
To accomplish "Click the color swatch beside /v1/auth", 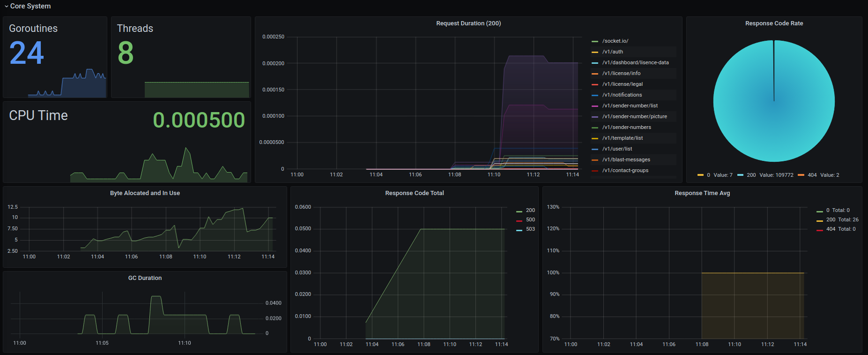I will 595,52.
